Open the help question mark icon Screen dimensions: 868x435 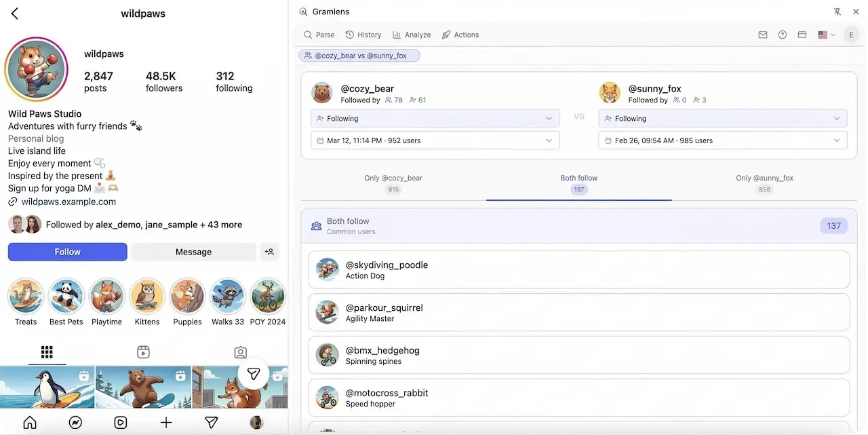click(x=782, y=35)
